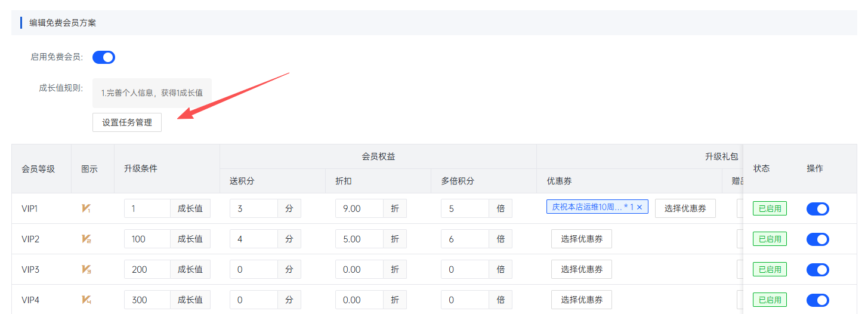The image size is (868, 314).
Task: Edit the VIP1 送积分 points field
Action: (254, 208)
